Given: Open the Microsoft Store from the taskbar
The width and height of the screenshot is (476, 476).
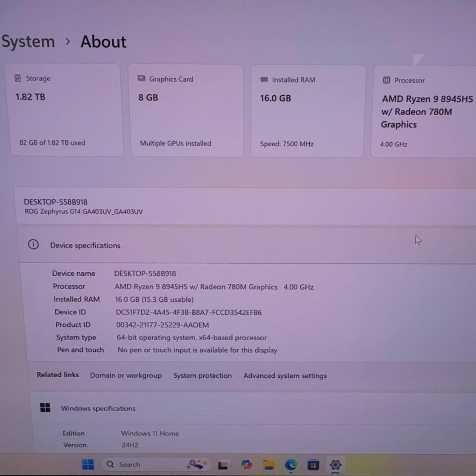Looking at the screenshot, I should pyautogui.click(x=313, y=464).
